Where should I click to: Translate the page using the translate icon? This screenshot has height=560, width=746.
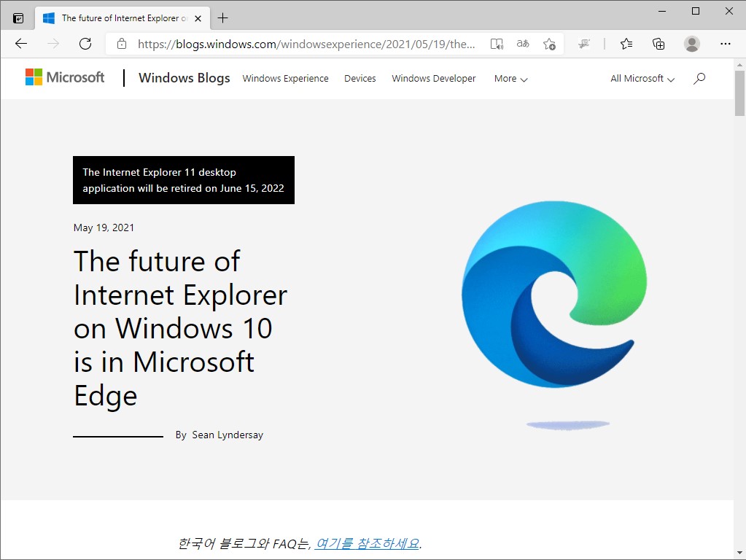522,44
